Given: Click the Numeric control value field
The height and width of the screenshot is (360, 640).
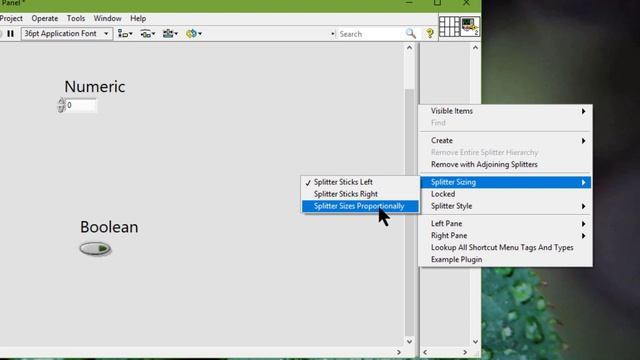Looking at the screenshot, I should [x=81, y=105].
